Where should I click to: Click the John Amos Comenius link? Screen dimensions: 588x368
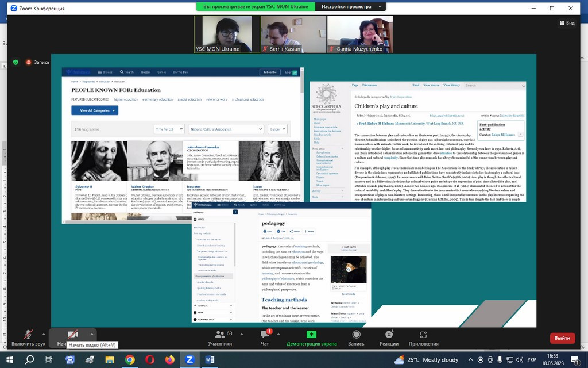(203, 147)
